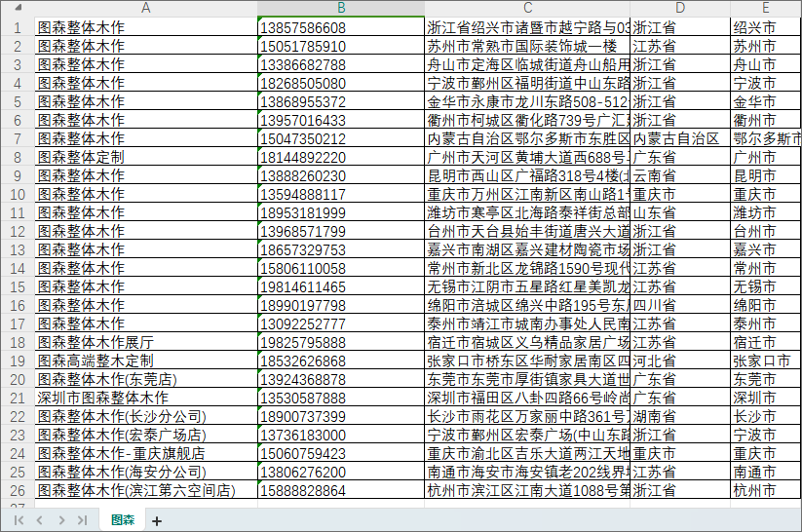Click cell with phone number 13857586608
This screenshot has width=802, height=532.
pos(341,27)
